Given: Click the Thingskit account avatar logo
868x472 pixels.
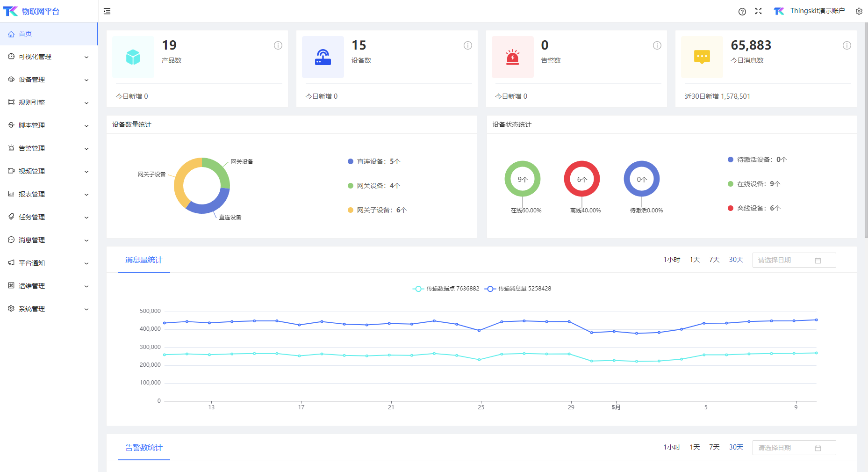Looking at the screenshot, I should tap(779, 11).
